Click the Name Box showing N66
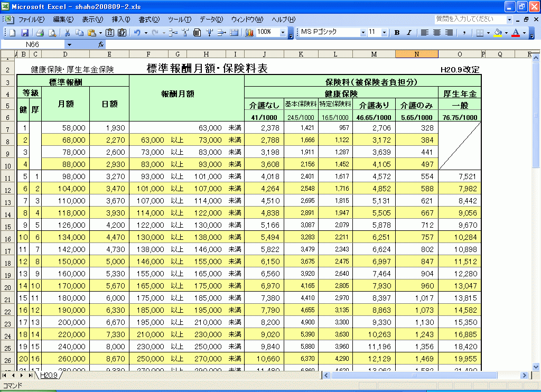This screenshot has width=541, height=392. (x=33, y=44)
